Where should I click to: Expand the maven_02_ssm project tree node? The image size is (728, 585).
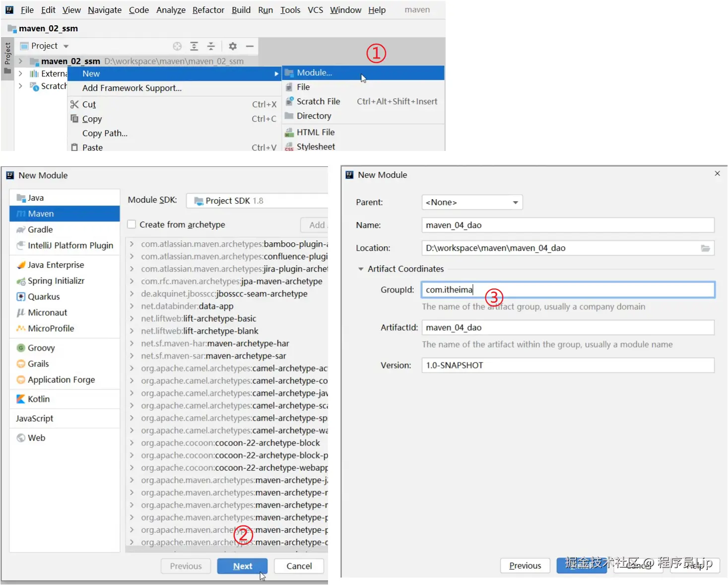[x=20, y=61]
